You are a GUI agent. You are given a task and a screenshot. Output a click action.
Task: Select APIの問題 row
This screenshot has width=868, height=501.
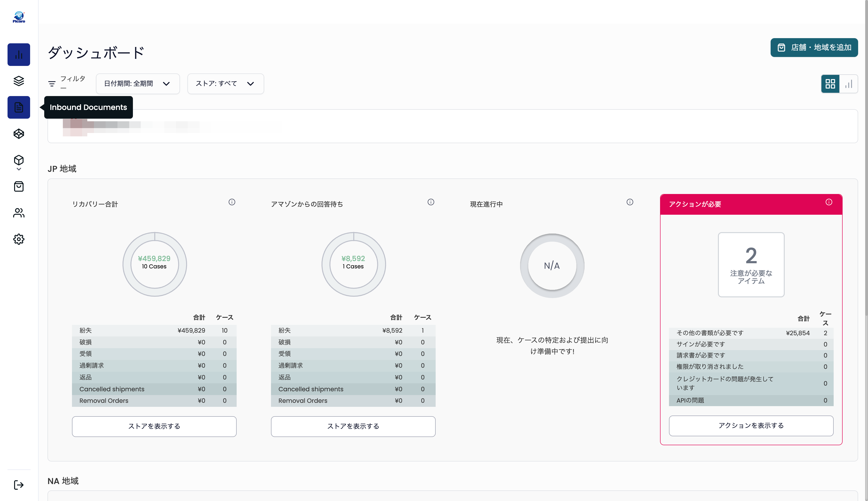[752, 400]
